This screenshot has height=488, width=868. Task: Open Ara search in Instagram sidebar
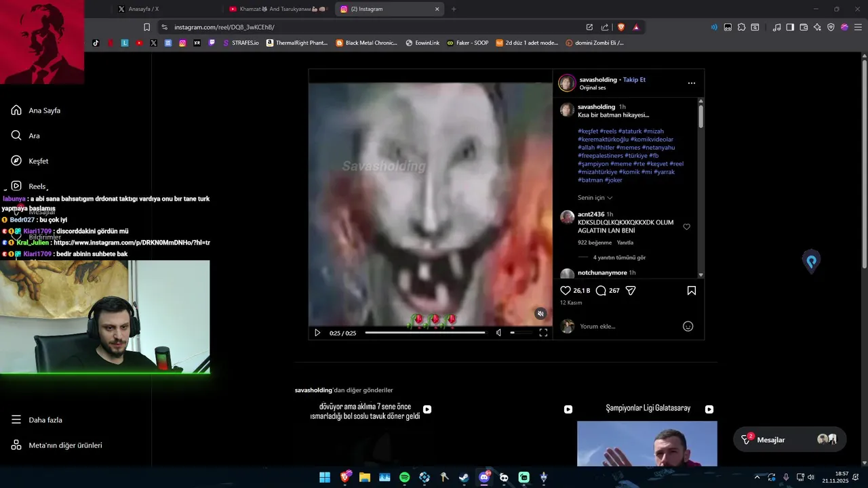[25, 136]
